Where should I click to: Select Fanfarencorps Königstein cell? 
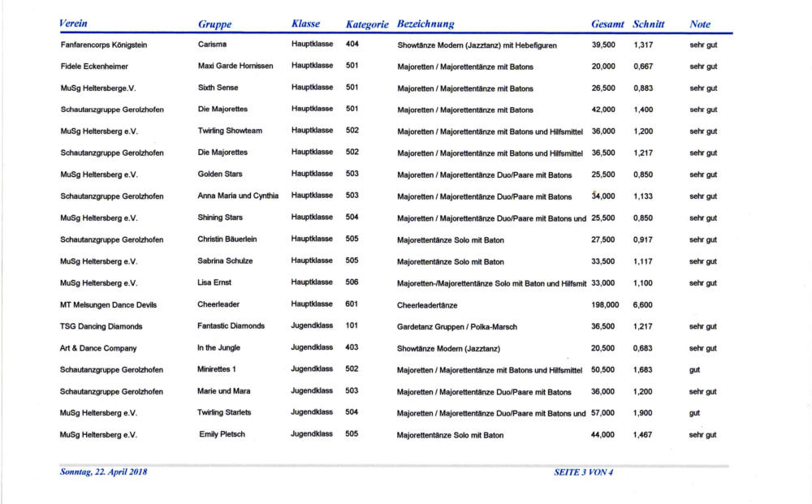(104, 45)
